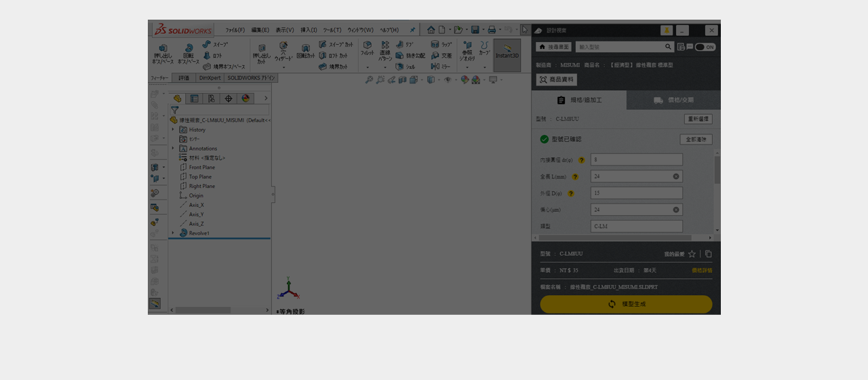Clear the 全長 L(mm) field value
Screen dimensions: 868x380
pyautogui.click(x=676, y=176)
